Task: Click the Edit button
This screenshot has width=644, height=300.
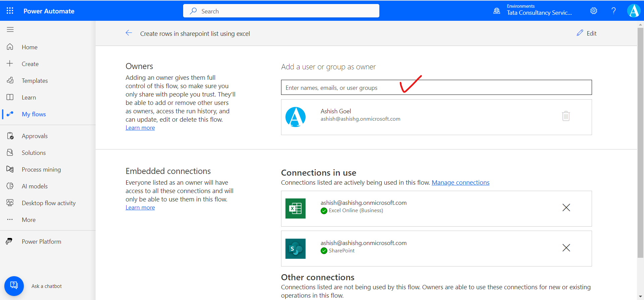Action: coord(587,33)
